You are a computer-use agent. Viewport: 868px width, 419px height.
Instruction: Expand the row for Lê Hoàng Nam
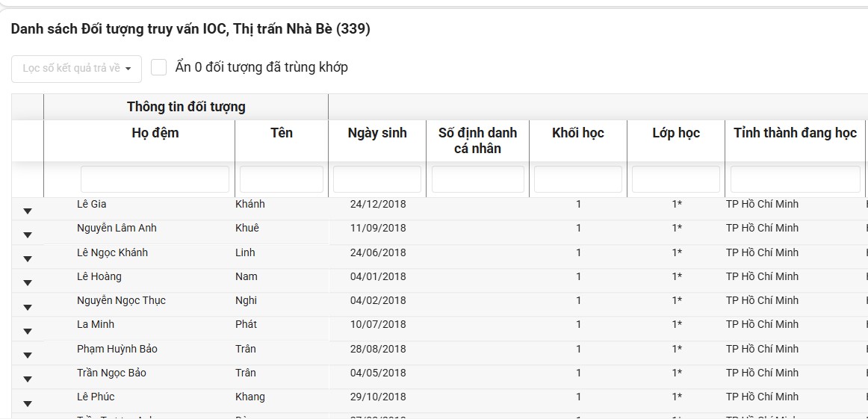coord(28,283)
